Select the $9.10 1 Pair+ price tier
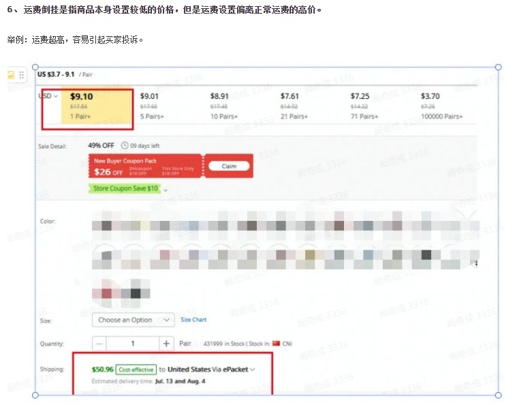The width and height of the screenshot is (532, 405). tap(95, 106)
